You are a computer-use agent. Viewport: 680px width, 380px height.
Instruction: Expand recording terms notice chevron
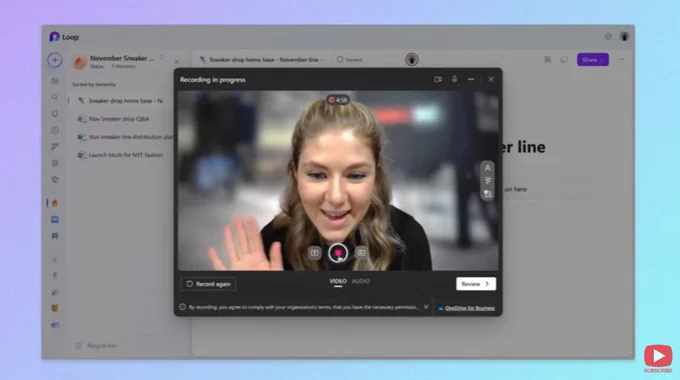tap(426, 307)
